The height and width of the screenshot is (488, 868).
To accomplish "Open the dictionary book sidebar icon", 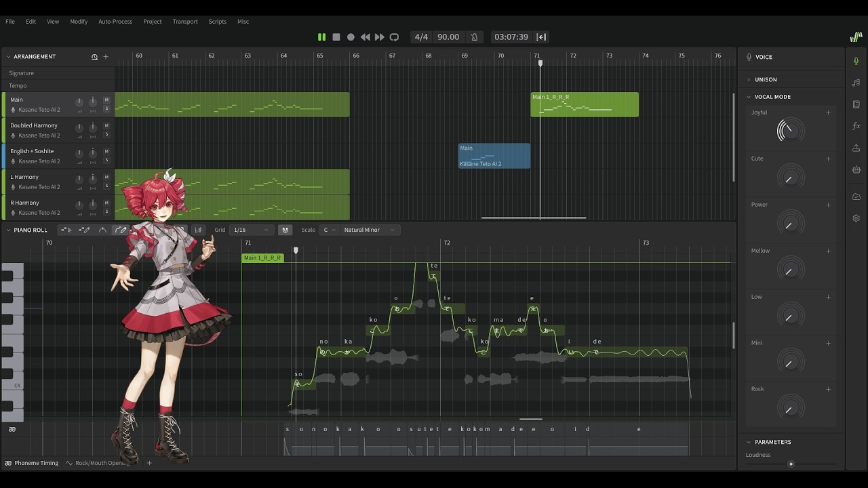I will pos(856,104).
